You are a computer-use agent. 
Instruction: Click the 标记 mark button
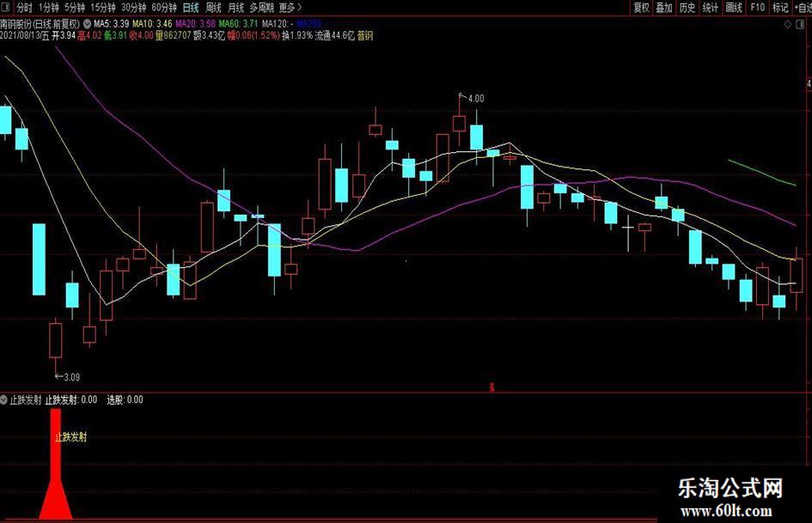[780, 7]
